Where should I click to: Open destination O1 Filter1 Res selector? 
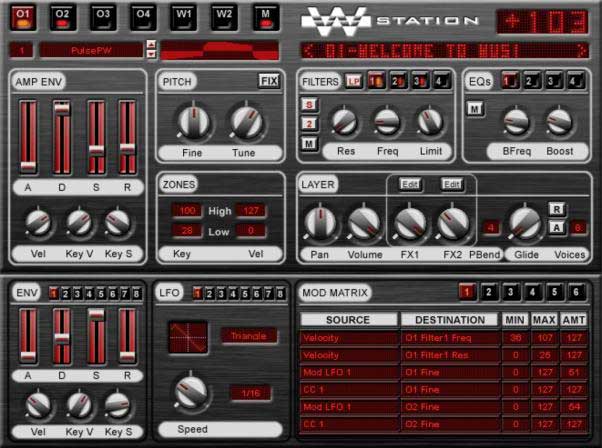coord(450,355)
